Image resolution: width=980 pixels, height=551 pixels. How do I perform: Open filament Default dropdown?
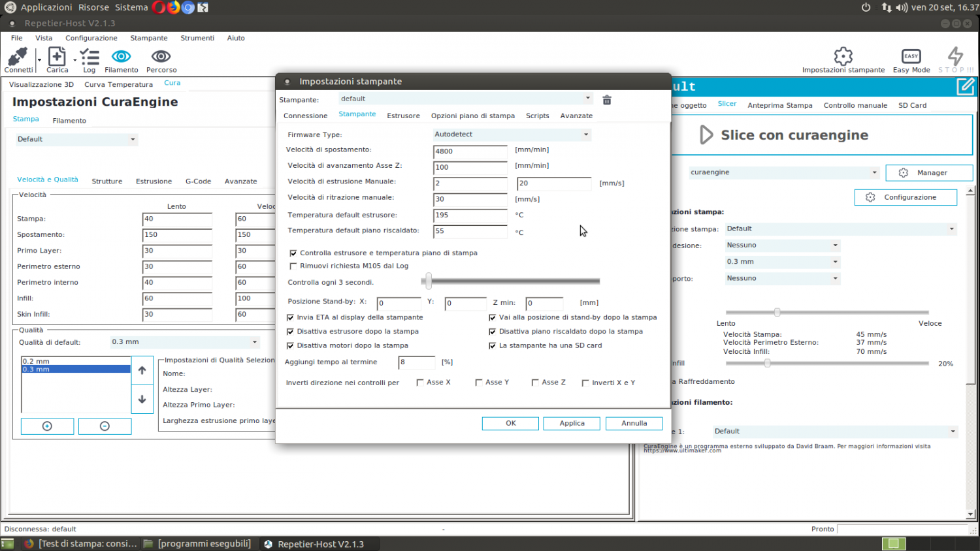pos(836,432)
